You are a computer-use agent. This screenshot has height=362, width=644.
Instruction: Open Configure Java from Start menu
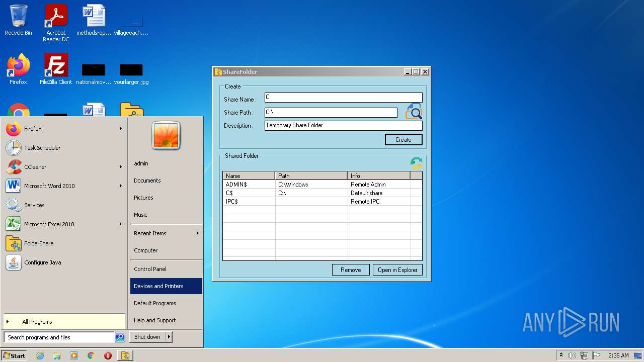[x=64, y=262]
